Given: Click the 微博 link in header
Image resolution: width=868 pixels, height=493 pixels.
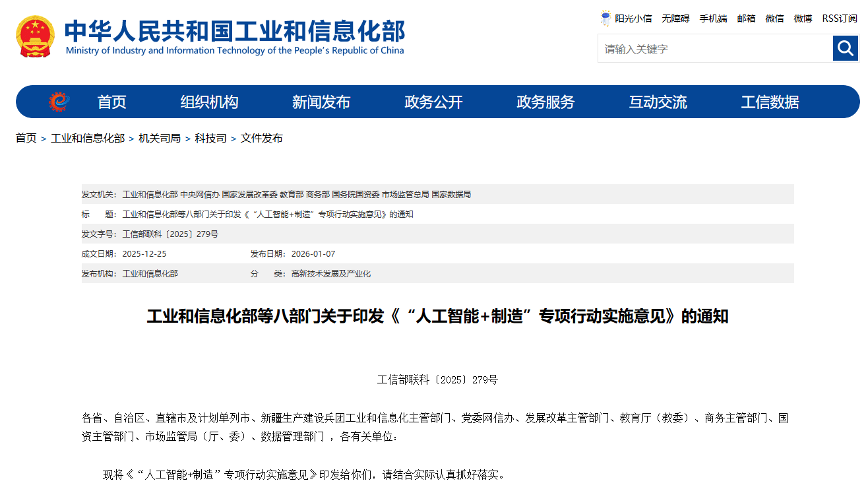Looking at the screenshot, I should [x=803, y=18].
